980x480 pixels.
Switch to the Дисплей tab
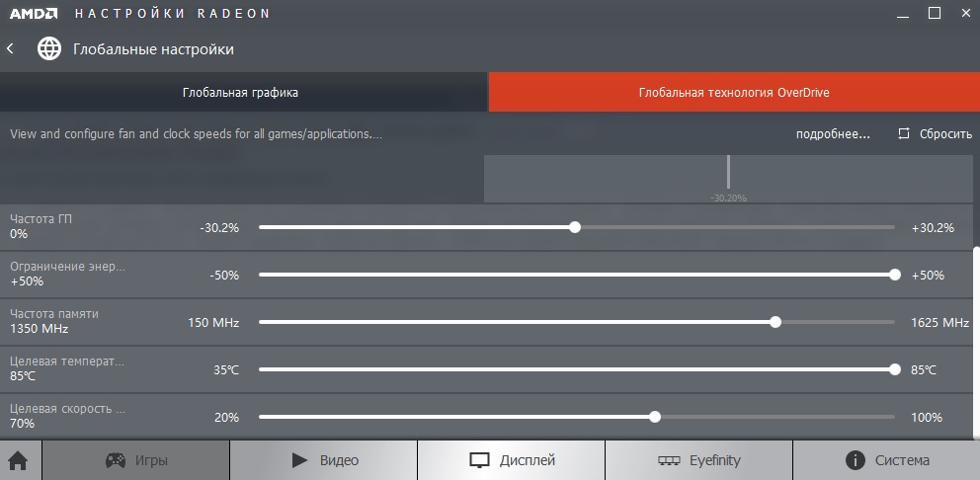point(512,460)
